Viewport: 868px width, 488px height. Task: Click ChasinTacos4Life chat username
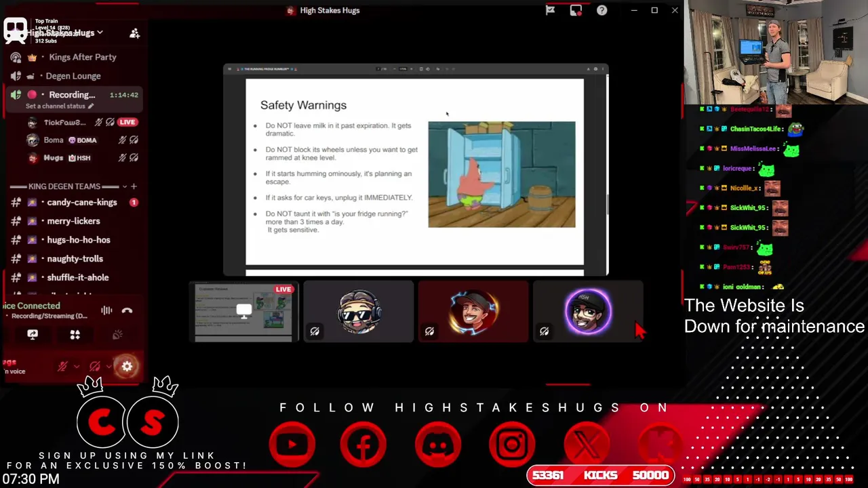point(757,129)
